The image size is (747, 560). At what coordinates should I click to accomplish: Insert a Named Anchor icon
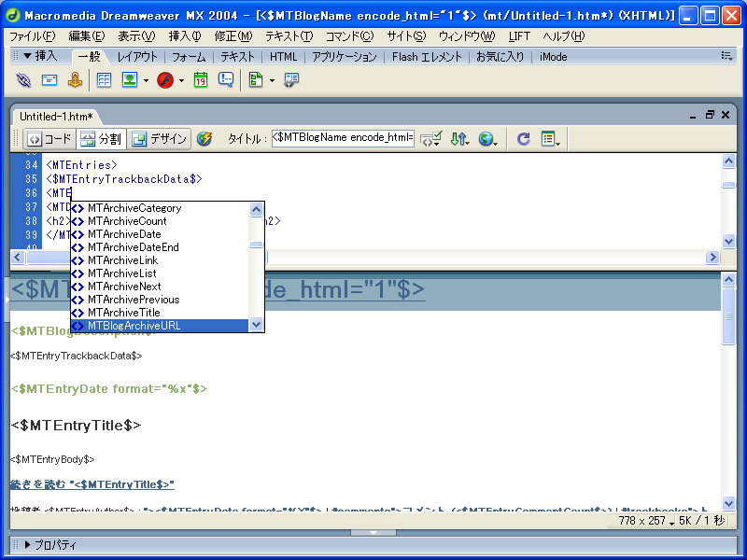[75, 80]
